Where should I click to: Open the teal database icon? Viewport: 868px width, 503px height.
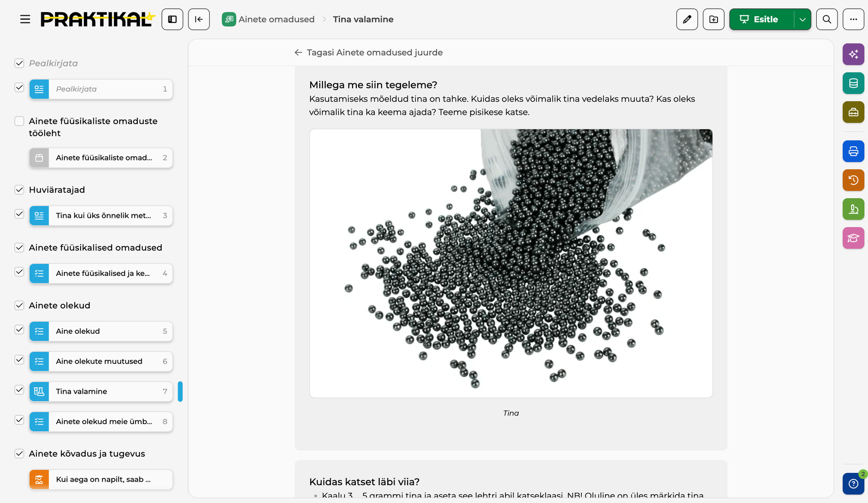pyautogui.click(x=853, y=83)
